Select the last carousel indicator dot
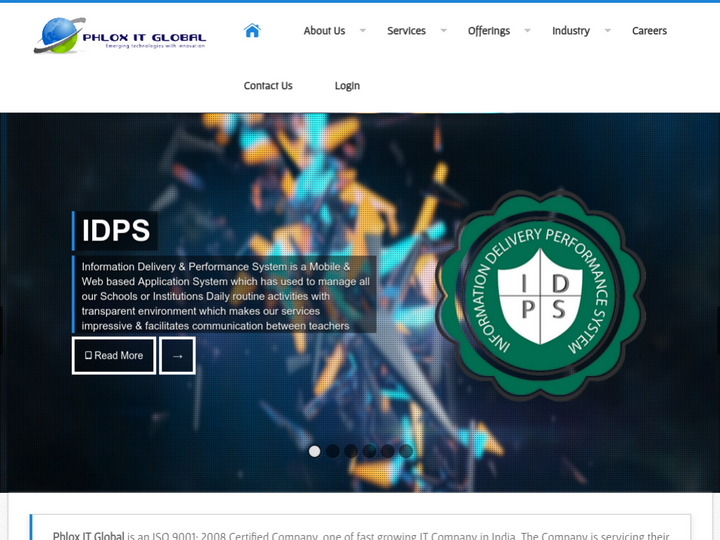The image size is (720, 540). coord(406,451)
